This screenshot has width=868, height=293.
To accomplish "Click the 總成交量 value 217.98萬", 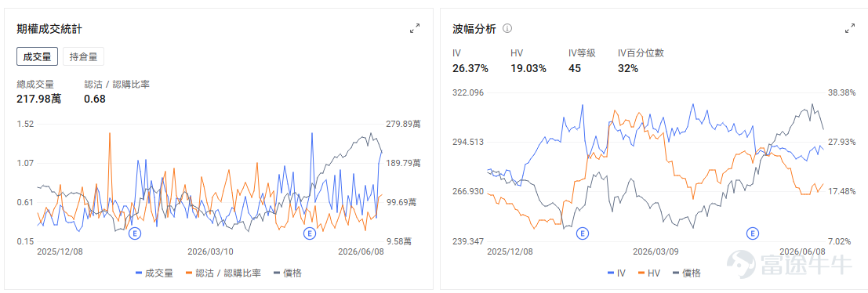I will [39, 99].
